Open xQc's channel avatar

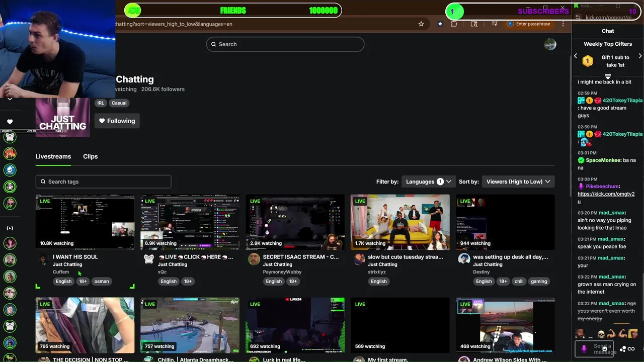(x=149, y=259)
